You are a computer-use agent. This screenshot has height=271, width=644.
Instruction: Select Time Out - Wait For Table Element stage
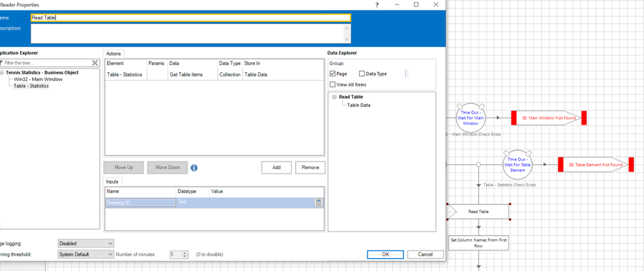(x=517, y=164)
